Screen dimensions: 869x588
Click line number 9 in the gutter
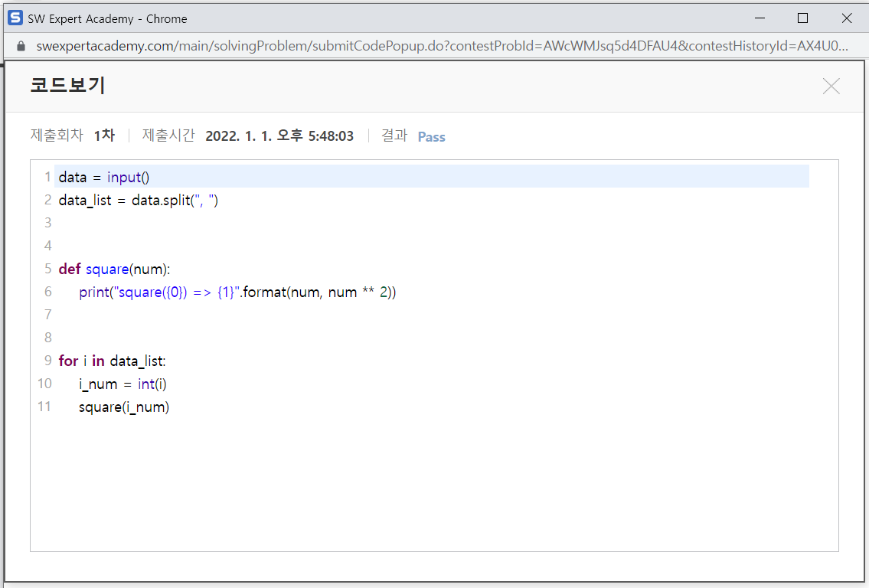[x=48, y=361]
